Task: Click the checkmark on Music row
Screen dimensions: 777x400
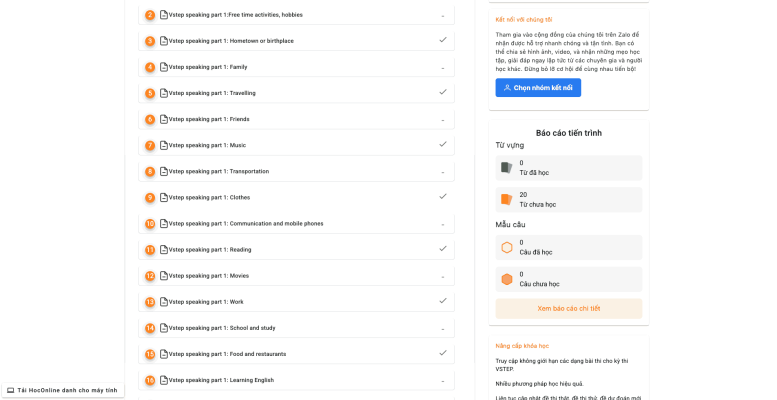Action: point(443,144)
